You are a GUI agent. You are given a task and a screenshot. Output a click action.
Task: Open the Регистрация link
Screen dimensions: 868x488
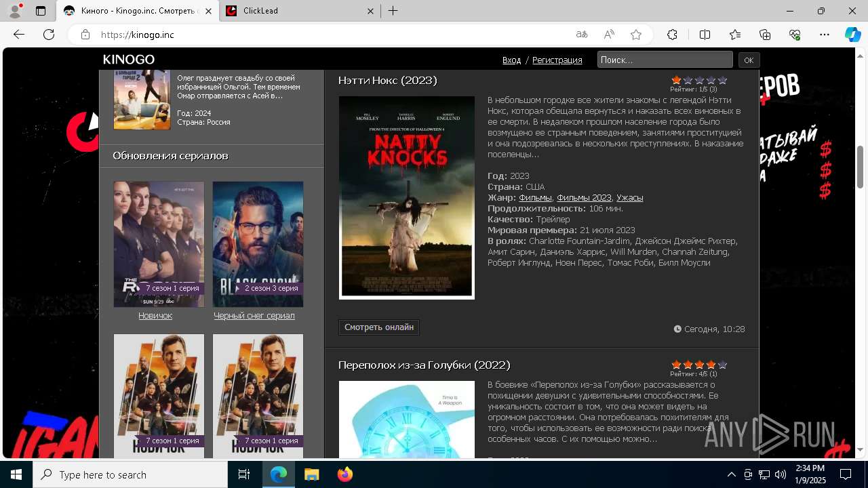557,60
